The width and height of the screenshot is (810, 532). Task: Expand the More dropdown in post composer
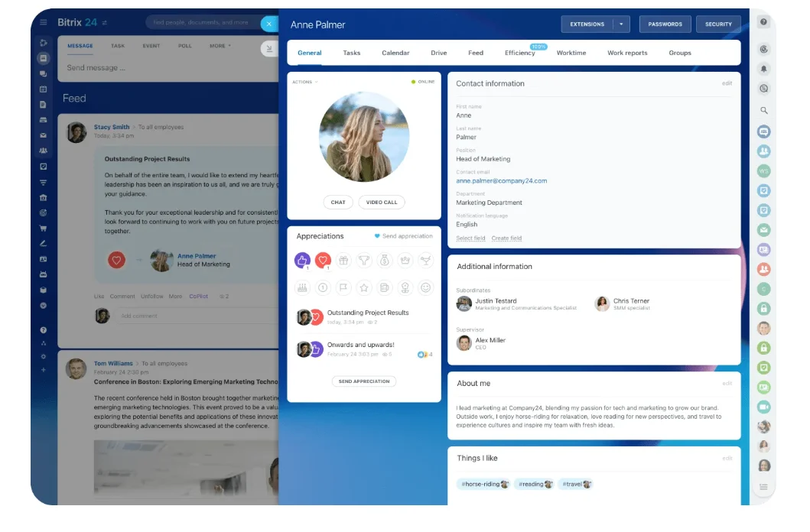220,46
